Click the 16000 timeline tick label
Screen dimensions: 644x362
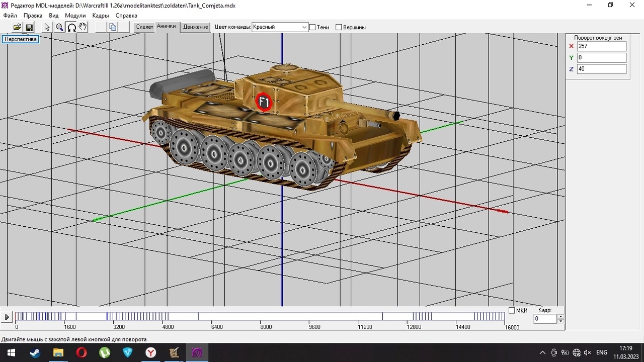[512, 327]
